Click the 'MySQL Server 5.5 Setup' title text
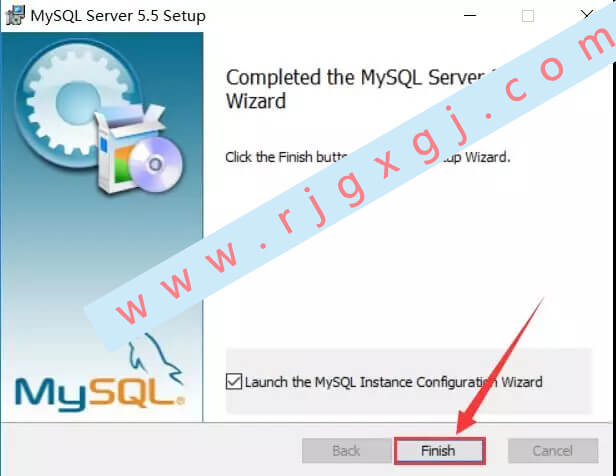The image size is (616, 476). [118, 16]
